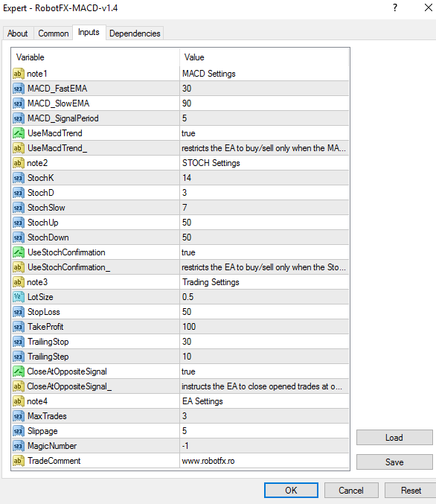Select the Inputs tab
The image size is (436, 504).
[x=89, y=32]
